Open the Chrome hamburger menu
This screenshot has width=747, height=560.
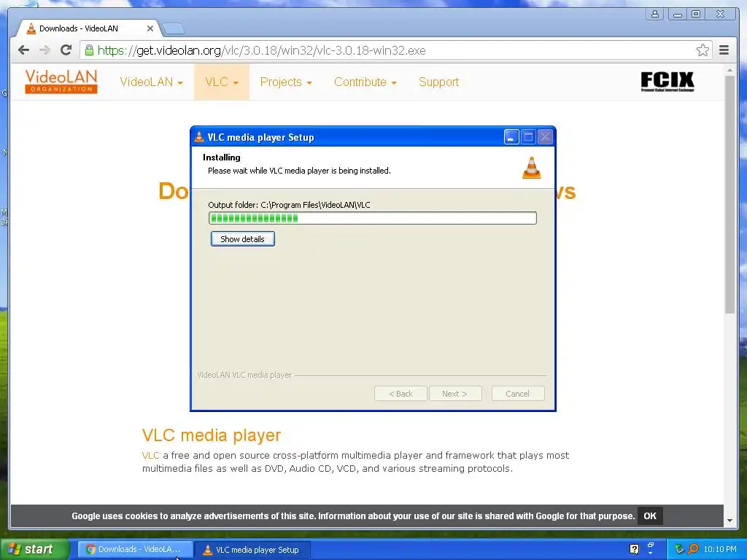(724, 50)
